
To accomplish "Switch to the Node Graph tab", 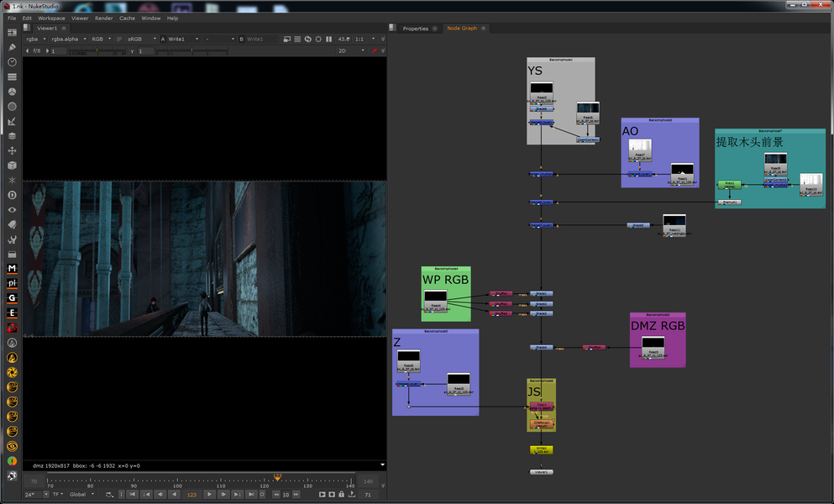I will [462, 29].
